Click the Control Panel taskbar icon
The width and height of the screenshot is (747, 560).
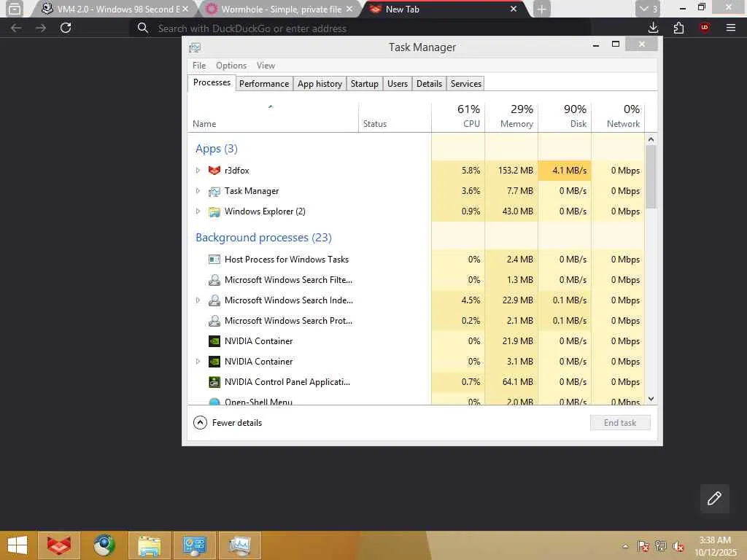tap(194, 545)
